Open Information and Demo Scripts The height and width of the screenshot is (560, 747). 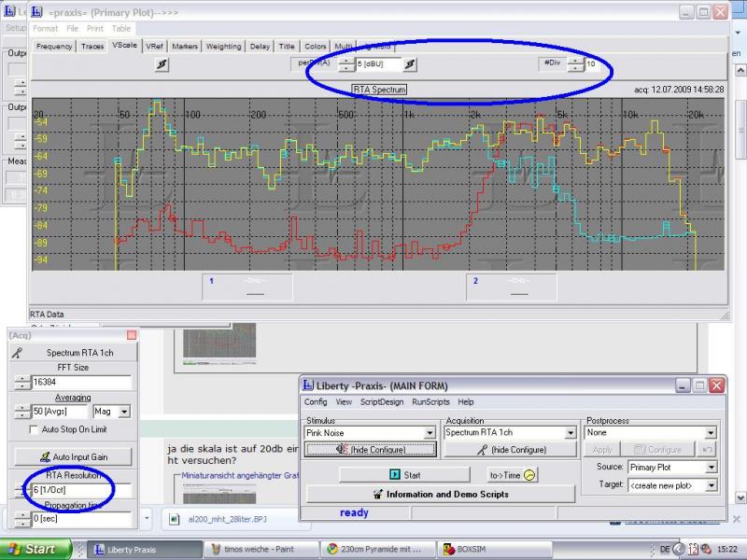440,494
